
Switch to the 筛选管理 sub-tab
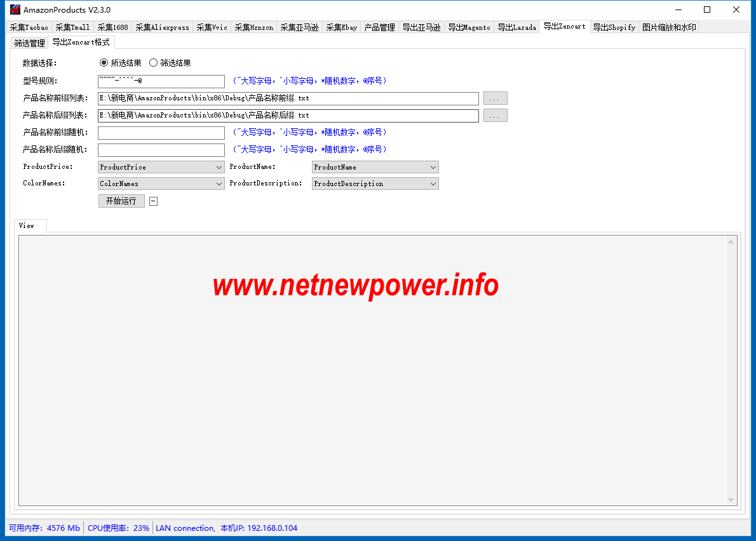(29, 43)
